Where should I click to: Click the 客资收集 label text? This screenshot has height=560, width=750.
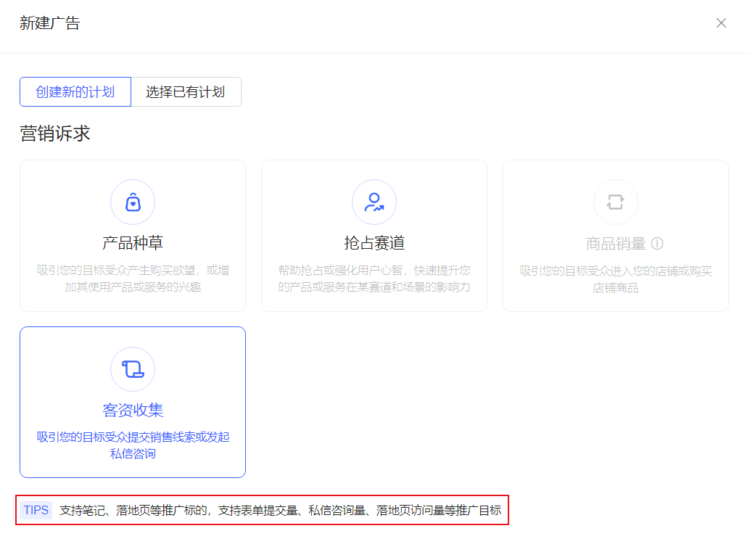point(133,410)
